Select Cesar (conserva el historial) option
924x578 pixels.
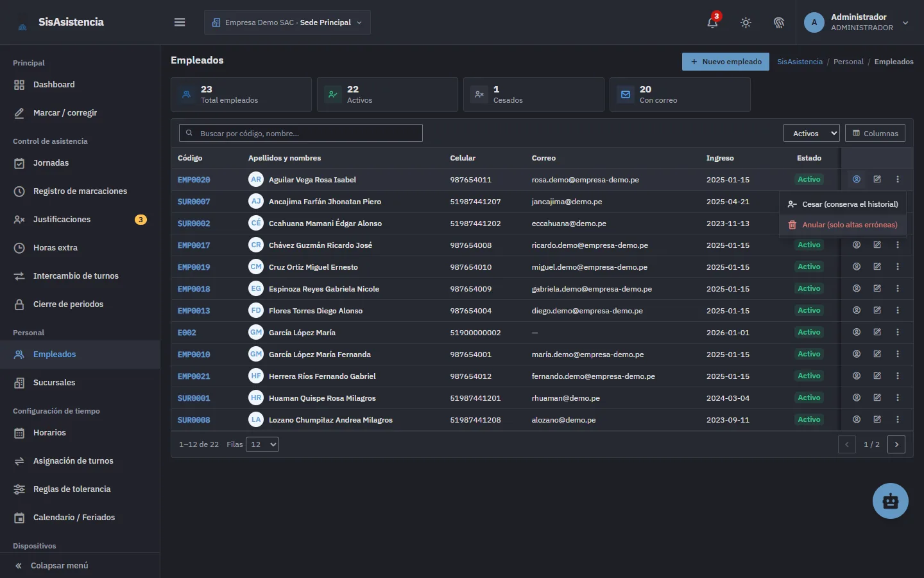(843, 204)
